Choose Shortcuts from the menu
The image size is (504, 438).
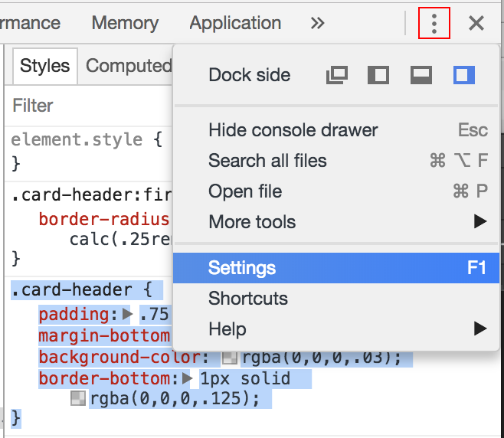click(x=336, y=299)
